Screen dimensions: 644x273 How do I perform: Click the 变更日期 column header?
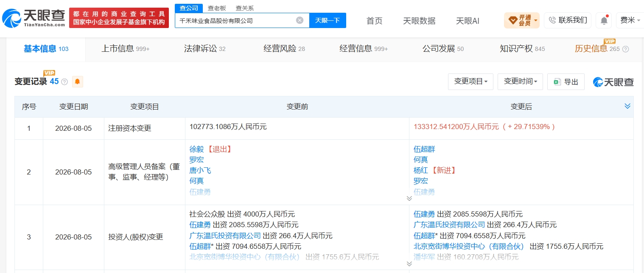[x=73, y=107]
